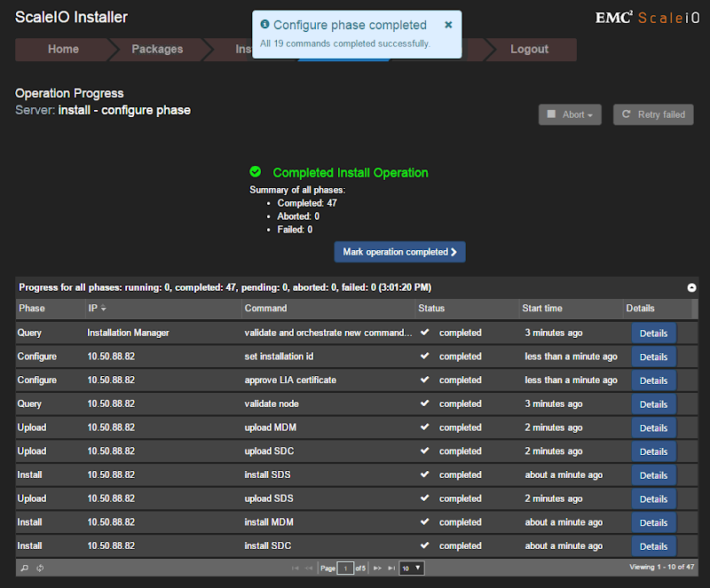Open Details for Installation Manager row
This screenshot has height=588, width=710.
coord(653,333)
